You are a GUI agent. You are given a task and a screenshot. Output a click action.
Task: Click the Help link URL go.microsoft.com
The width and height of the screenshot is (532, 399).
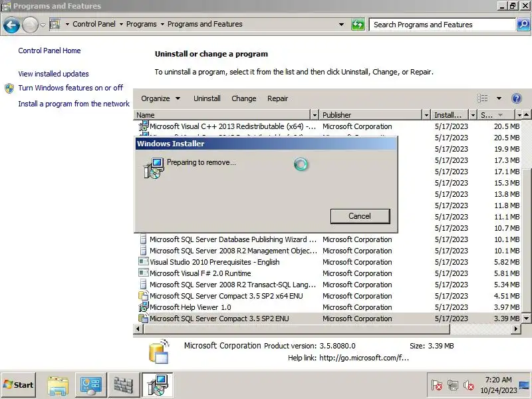point(364,358)
